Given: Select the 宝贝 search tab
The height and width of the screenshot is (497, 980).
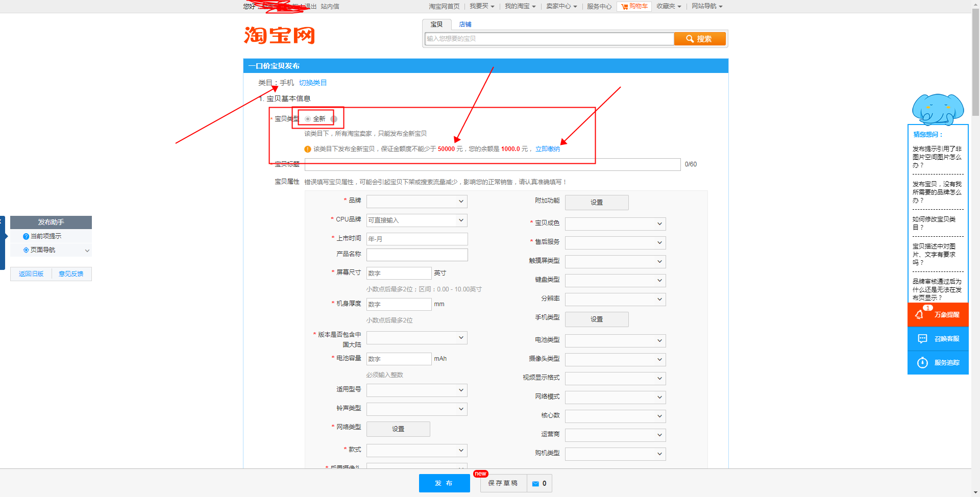Looking at the screenshot, I should tap(436, 24).
